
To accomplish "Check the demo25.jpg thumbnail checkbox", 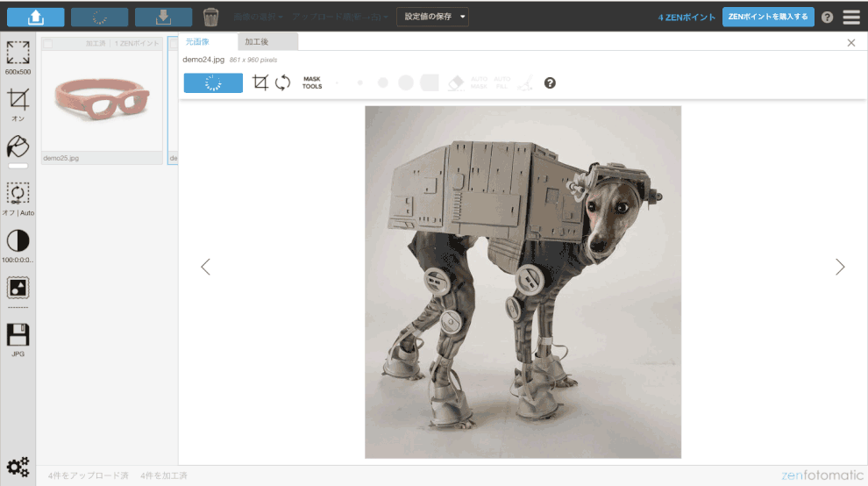I will (47, 43).
